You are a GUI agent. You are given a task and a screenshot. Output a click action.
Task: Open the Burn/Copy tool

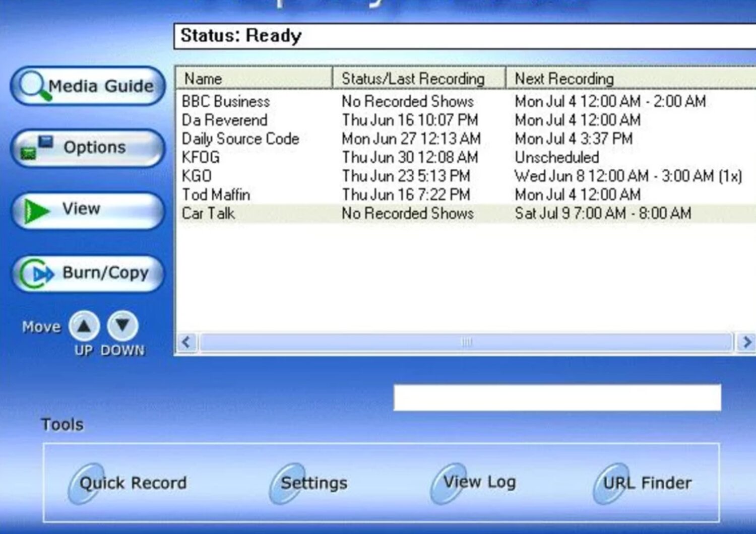[x=88, y=274]
